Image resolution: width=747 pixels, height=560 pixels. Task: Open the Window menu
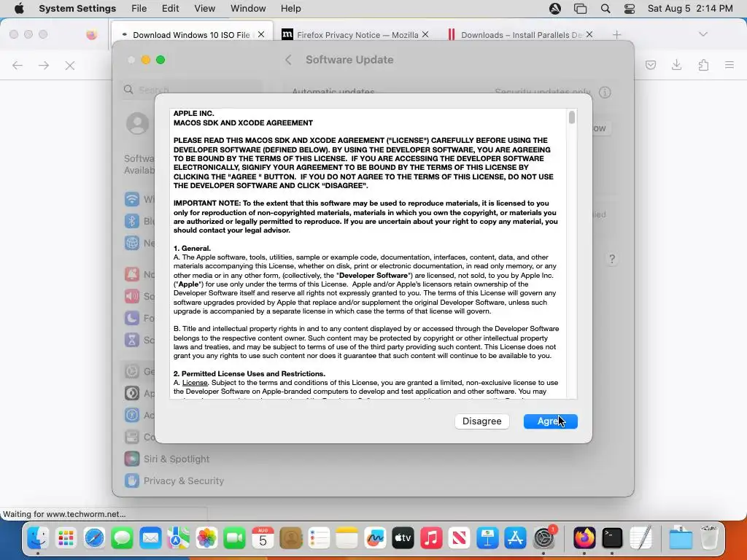click(248, 9)
